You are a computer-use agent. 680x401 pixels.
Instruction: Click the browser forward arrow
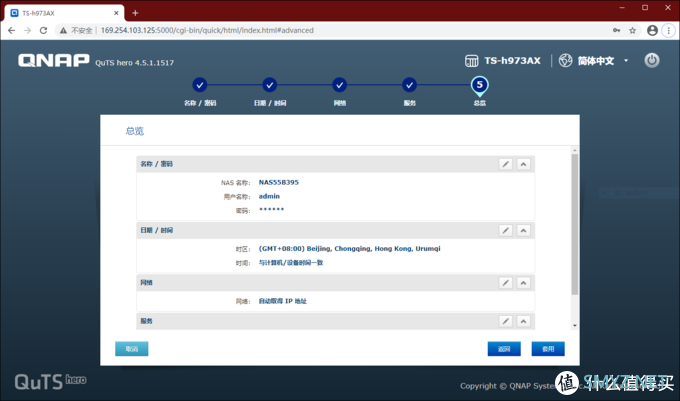click(27, 30)
